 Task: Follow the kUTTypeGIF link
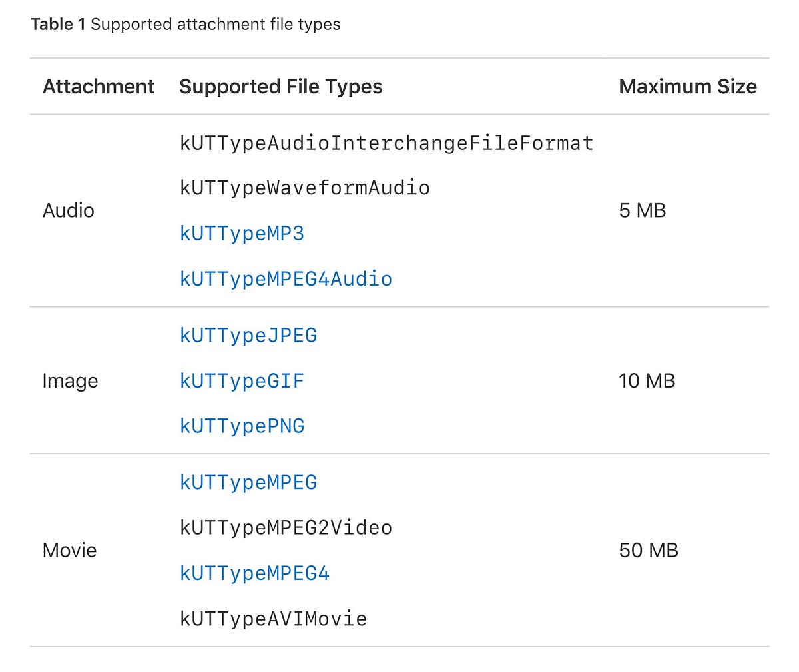point(242,381)
